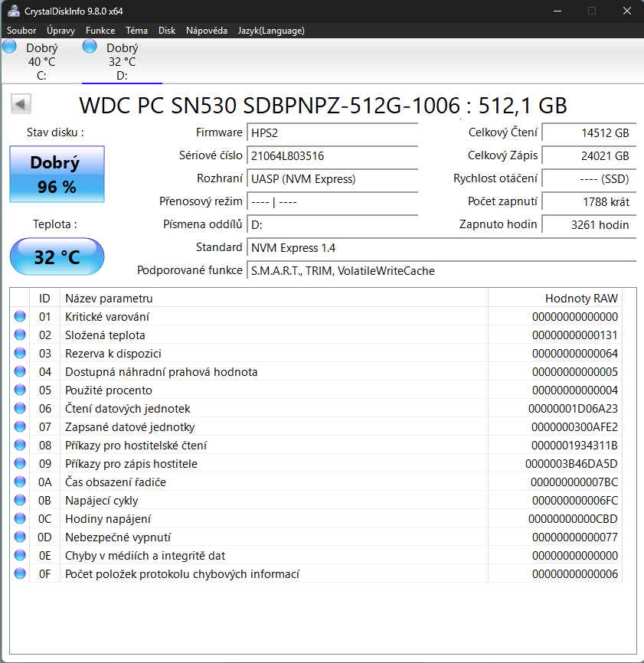The height and width of the screenshot is (663, 644).
Task: Click the Rychlost otáčení value (SSD)
Action: (589, 179)
